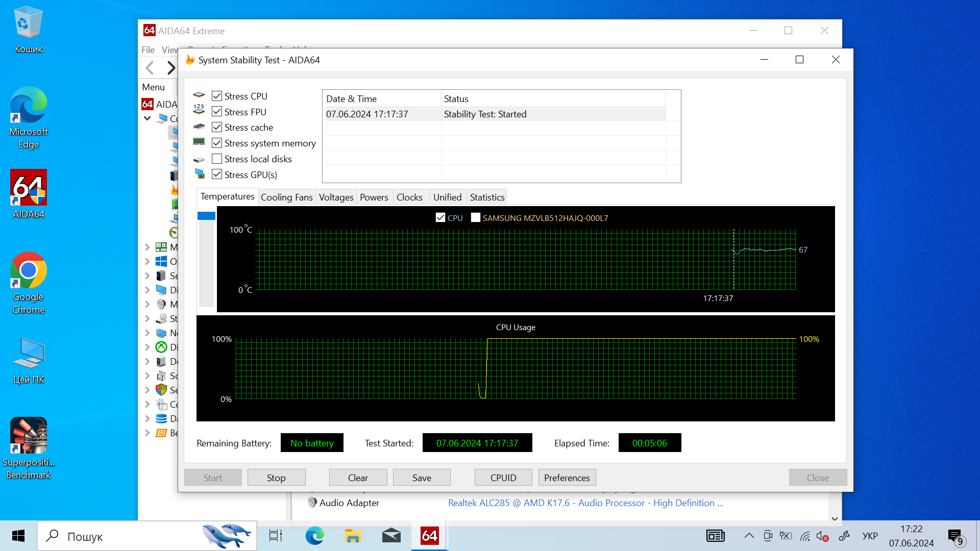
Task: Expand the Benchmark tree node
Action: [x=148, y=433]
